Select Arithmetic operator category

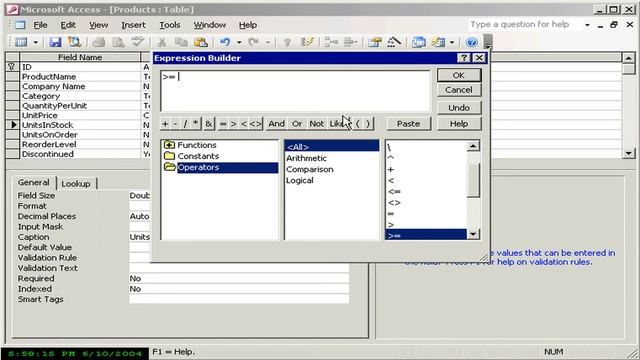click(x=306, y=158)
